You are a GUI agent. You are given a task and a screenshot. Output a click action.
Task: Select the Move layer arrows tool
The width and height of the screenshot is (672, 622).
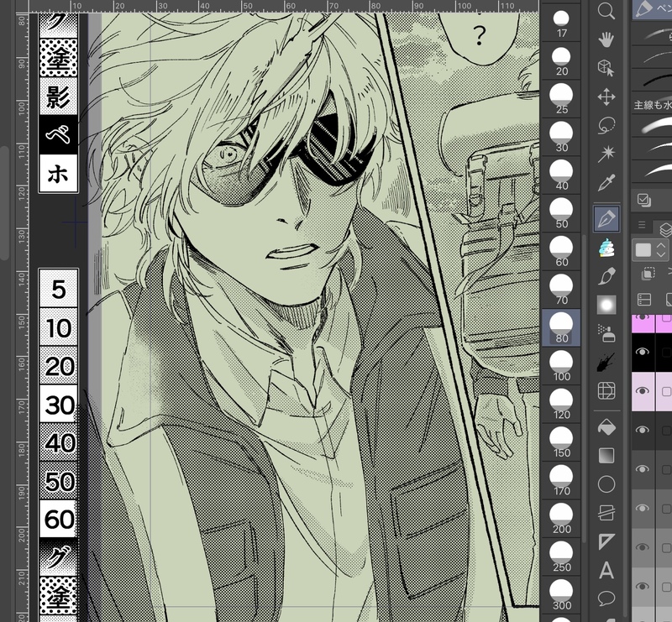tap(606, 97)
